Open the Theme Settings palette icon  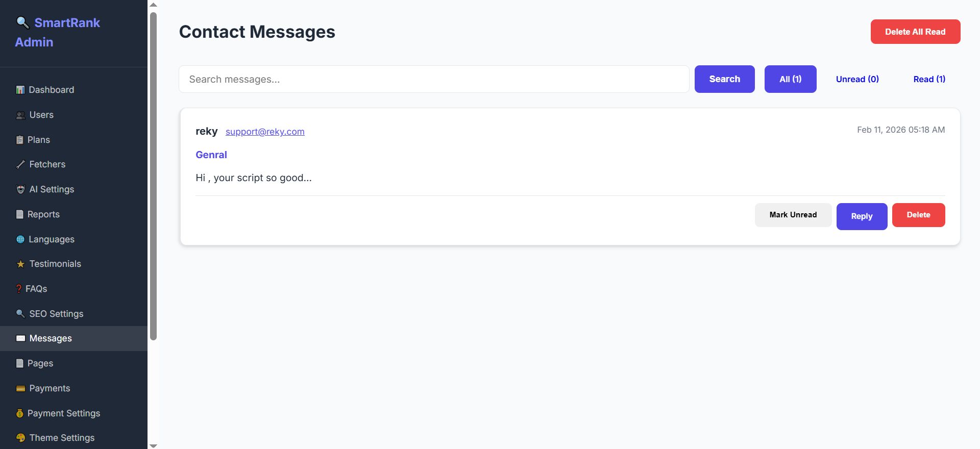[20, 438]
